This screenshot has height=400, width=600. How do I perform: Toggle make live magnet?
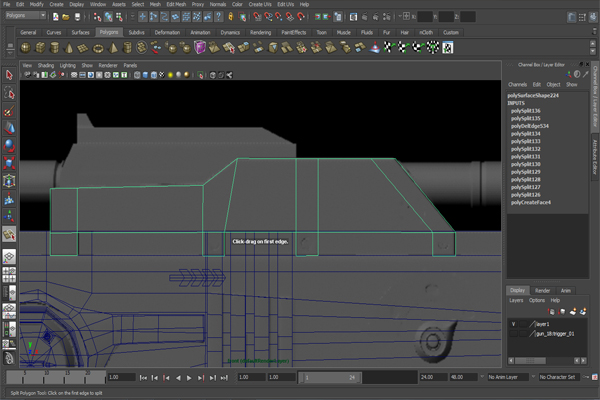coord(302,16)
